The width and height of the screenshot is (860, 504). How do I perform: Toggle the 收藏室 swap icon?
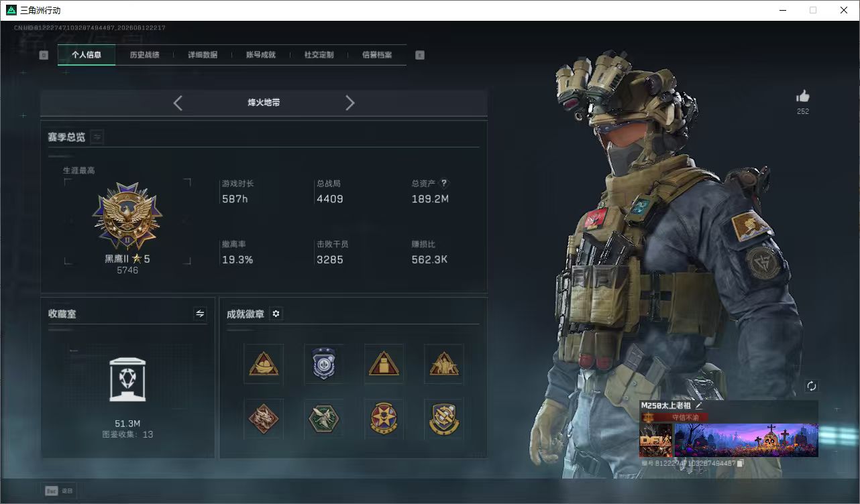[x=200, y=314]
